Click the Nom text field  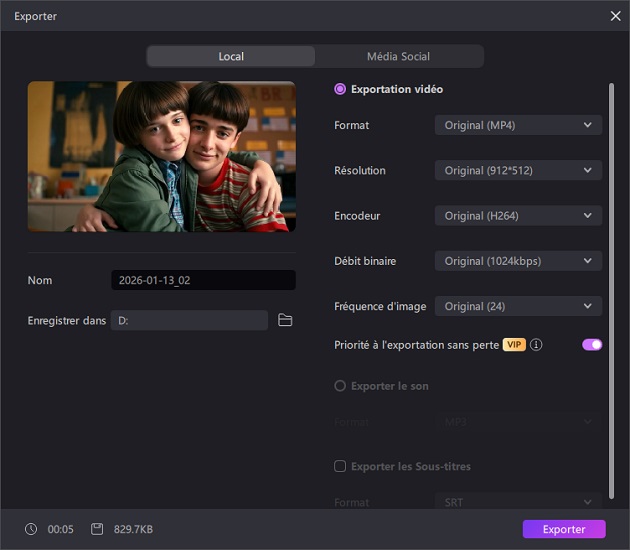click(x=203, y=280)
